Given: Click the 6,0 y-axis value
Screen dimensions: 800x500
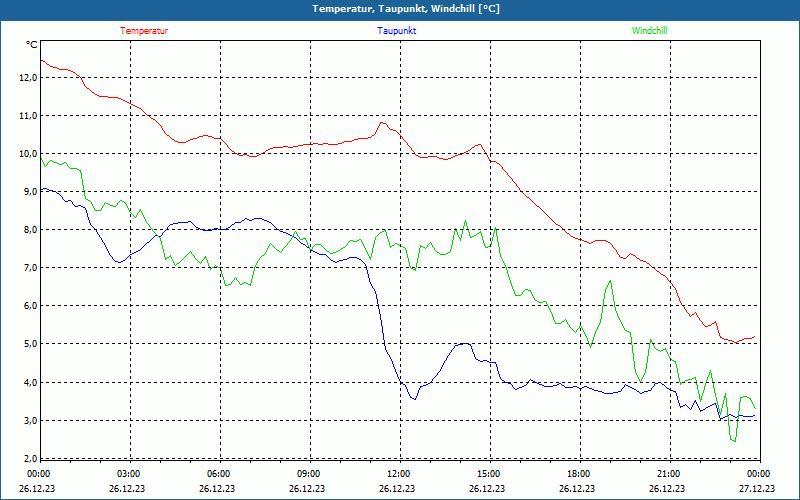Looking at the screenshot, I should click(30, 306).
